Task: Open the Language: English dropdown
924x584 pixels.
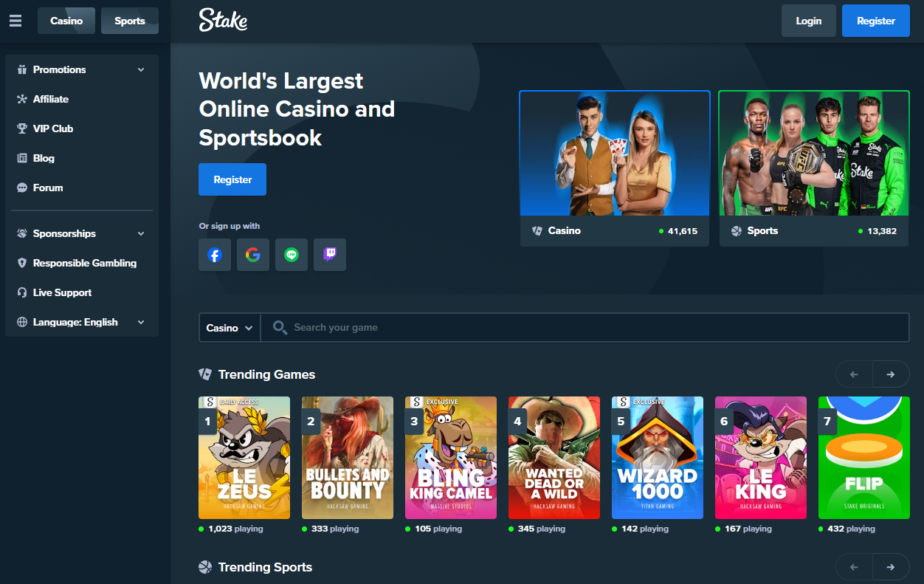Action: click(82, 322)
